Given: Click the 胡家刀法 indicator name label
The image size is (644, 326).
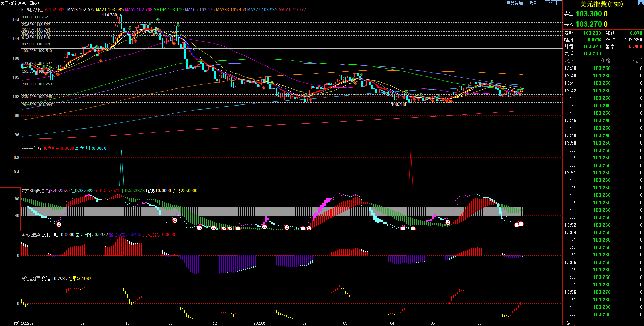Looking at the screenshot, I should point(35,10).
